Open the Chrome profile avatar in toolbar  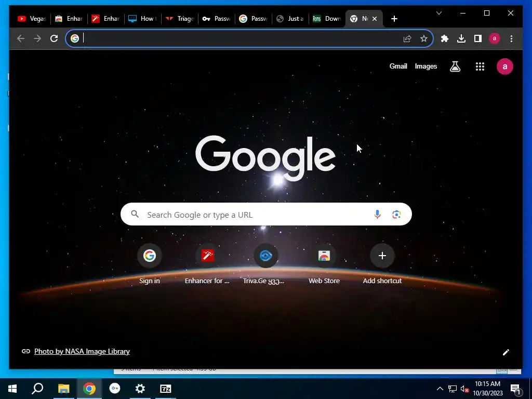(x=495, y=38)
